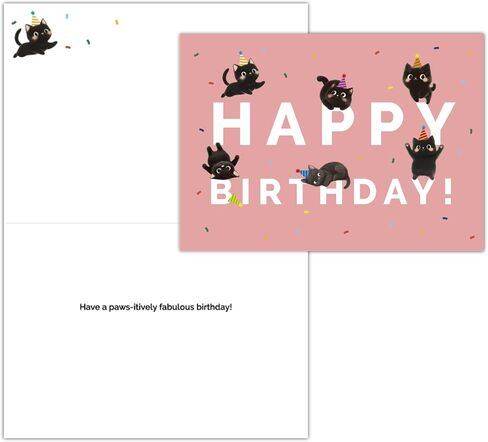Click the upside-down kitten beside the letter B
488x442 pixels.
coord(221,162)
